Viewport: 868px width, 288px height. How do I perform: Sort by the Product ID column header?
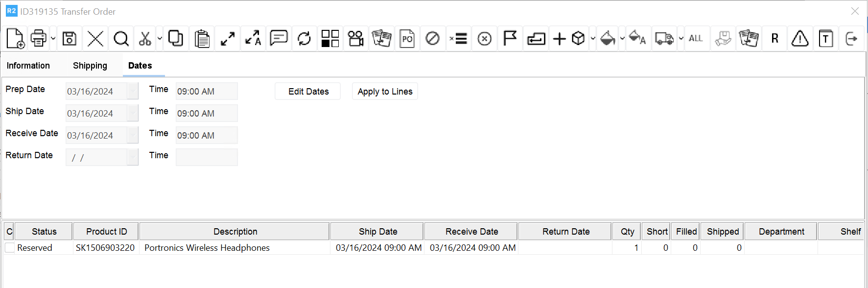pyautogui.click(x=106, y=232)
